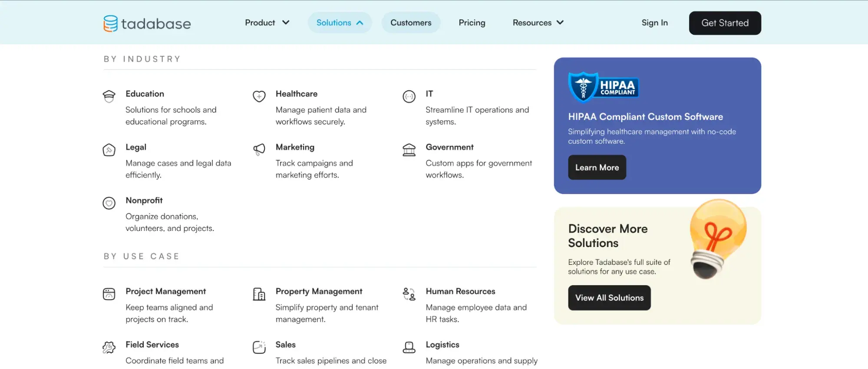868x369 pixels.
Task: Open the Legal solution link
Action: [x=136, y=147]
